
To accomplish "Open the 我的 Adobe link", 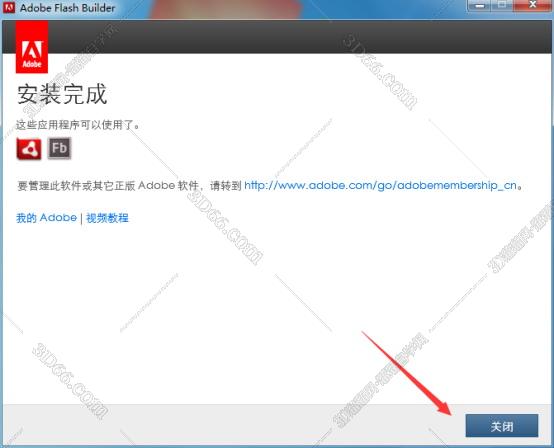I will pyautogui.click(x=46, y=218).
